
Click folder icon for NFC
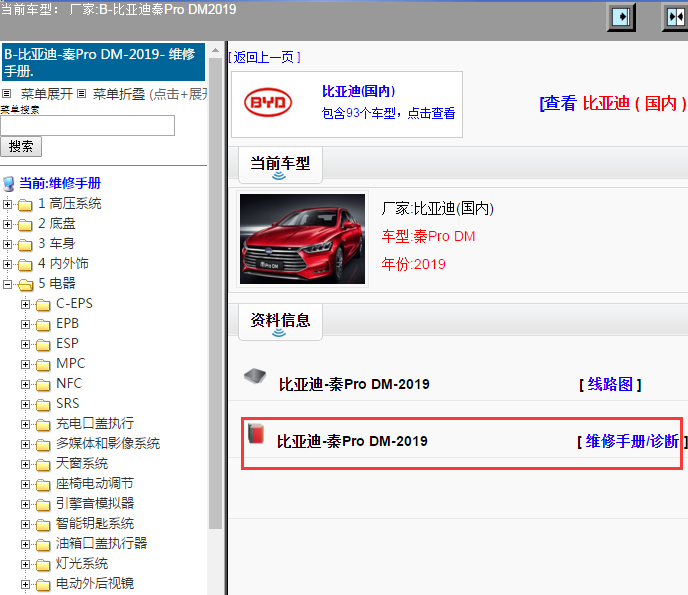tap(43, 385)
